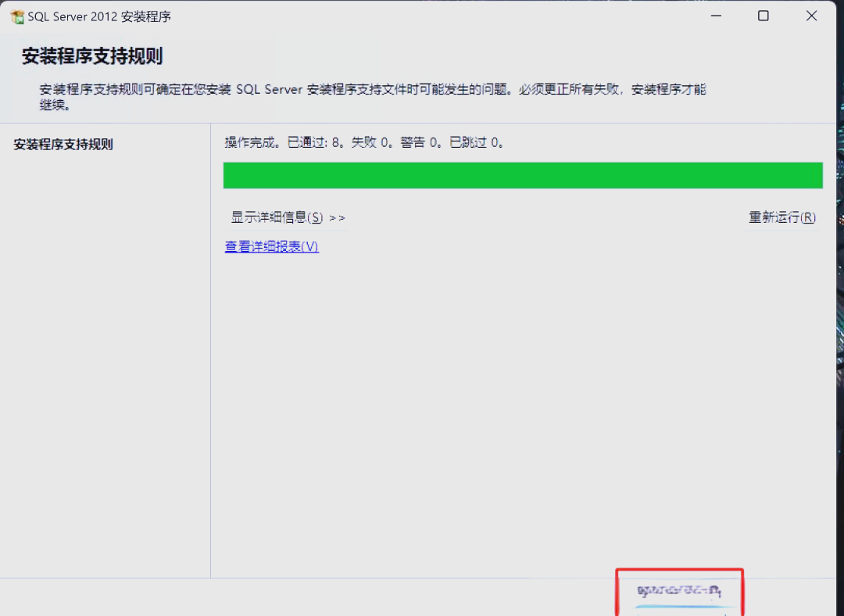The height and width of the screenshot is (616, 844).
Task: Minimize the SQL Server 2012 setup window
Action: [x=716, y=16]
